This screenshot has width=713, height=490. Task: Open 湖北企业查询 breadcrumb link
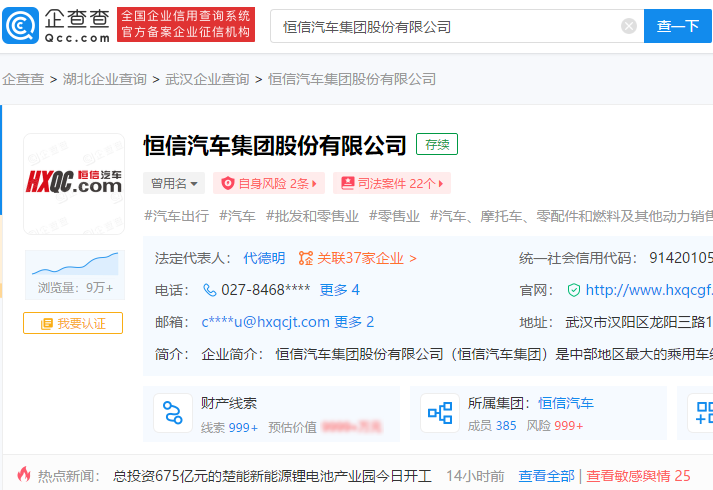105,79
